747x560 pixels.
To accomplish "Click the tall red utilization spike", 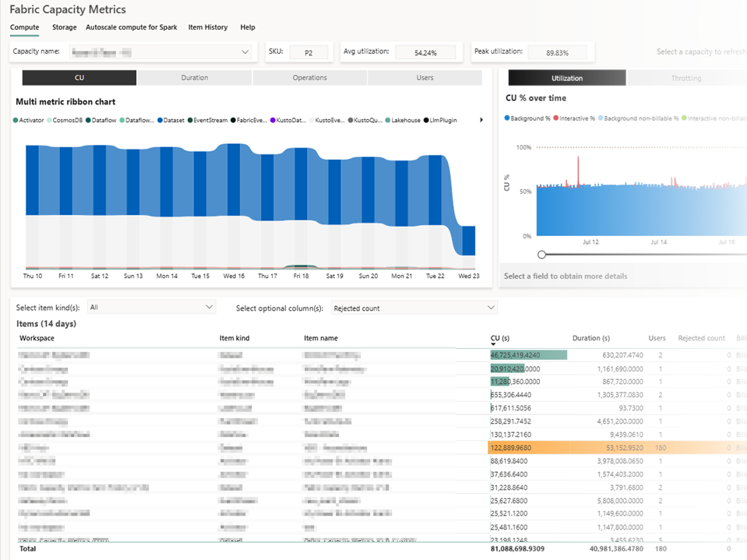I will point(578,171).
